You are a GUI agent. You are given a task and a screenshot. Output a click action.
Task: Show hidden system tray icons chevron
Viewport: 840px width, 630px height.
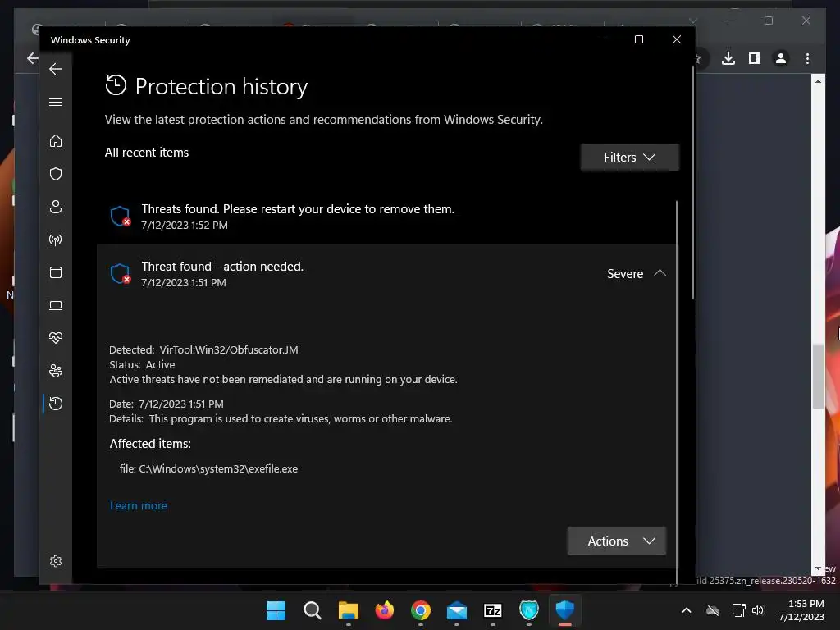pos(687,610)
